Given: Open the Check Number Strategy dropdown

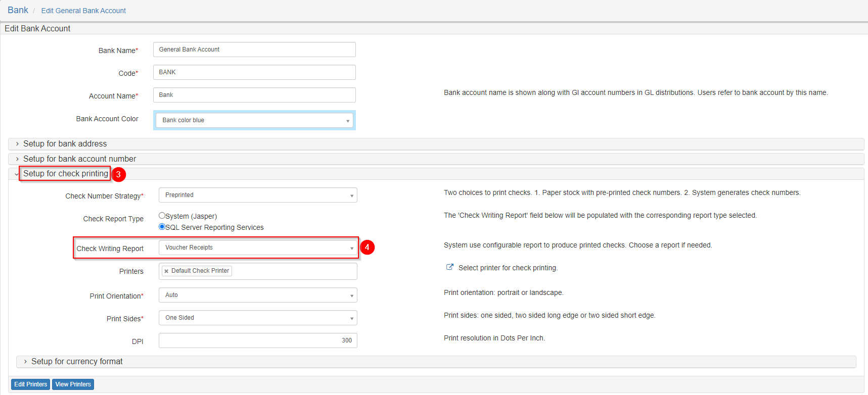Looking at the screenshot, I should [x=258, y=195].
